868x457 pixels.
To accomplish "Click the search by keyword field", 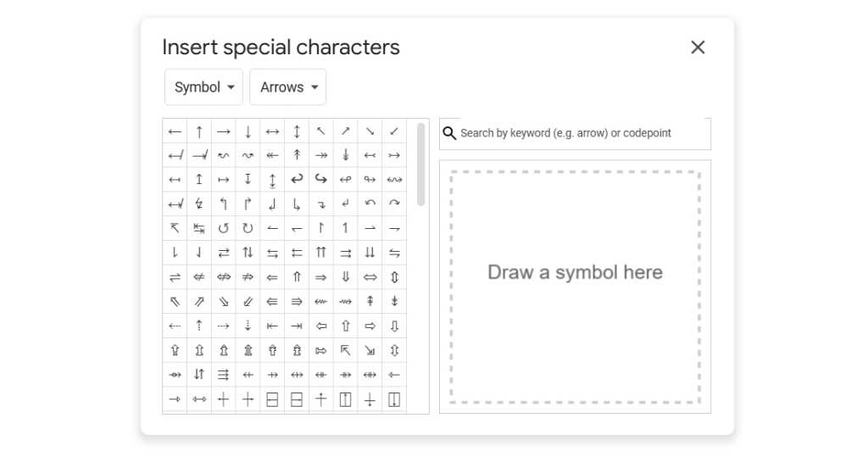I will click(x=576, y=133).
